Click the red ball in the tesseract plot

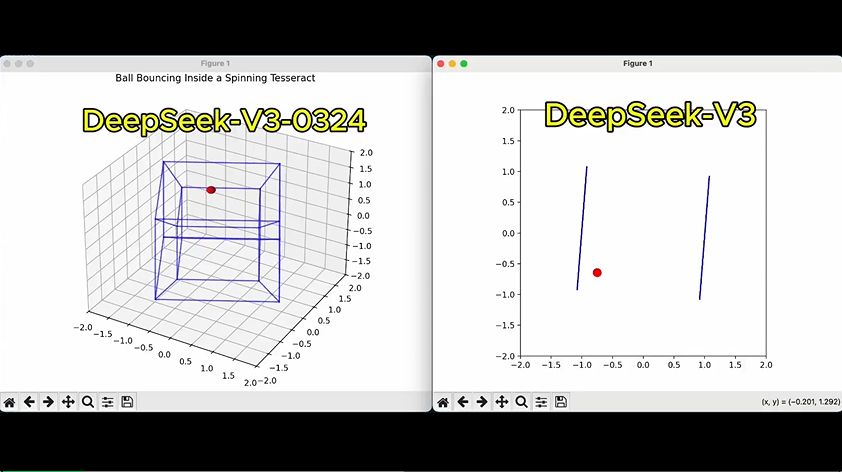click(x=211, y=190)
